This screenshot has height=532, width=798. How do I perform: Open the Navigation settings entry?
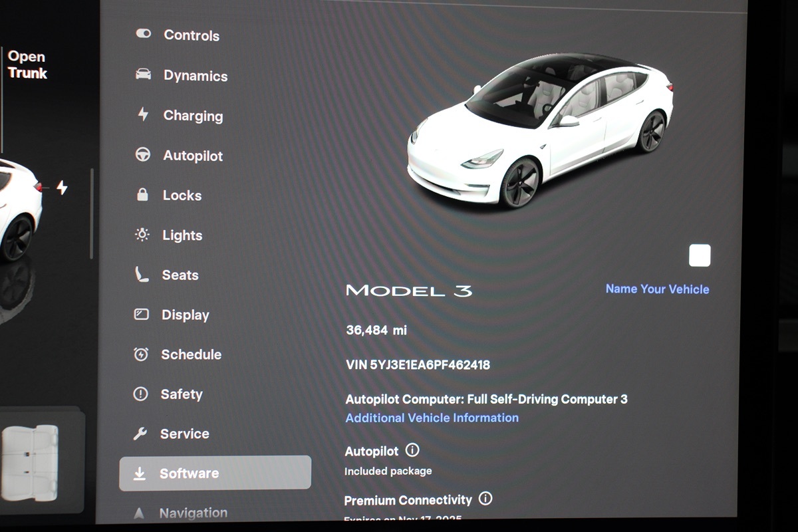click(193, 513)
